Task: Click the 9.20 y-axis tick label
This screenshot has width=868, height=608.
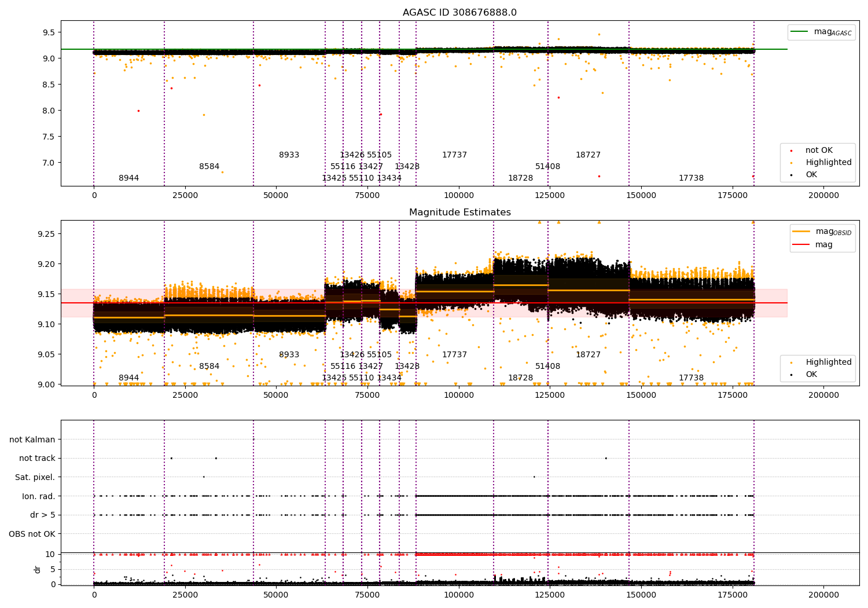Action: (46, 264)
